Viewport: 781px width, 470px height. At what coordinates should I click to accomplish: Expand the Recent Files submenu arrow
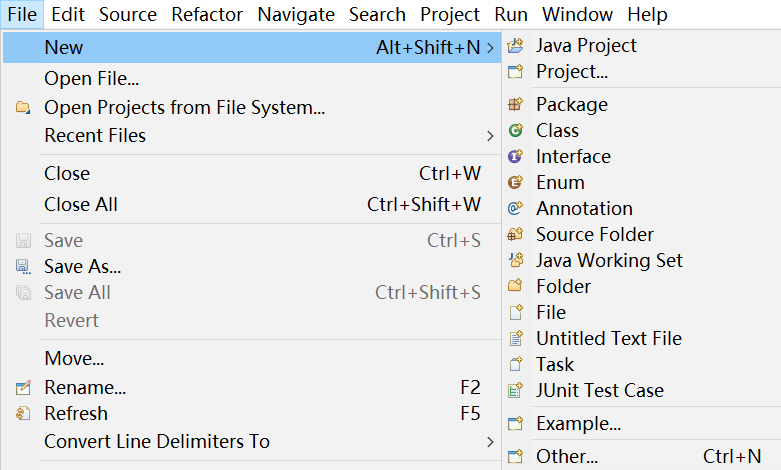coord(490,135)
